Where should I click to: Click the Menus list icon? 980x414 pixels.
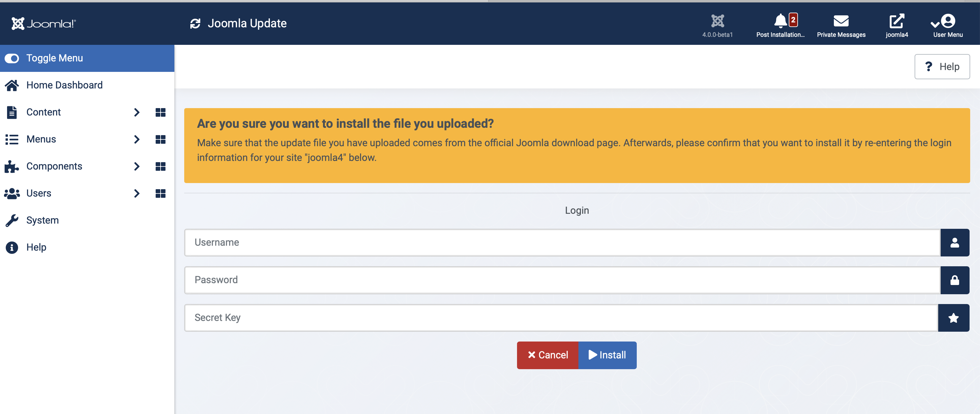[12, 139]
